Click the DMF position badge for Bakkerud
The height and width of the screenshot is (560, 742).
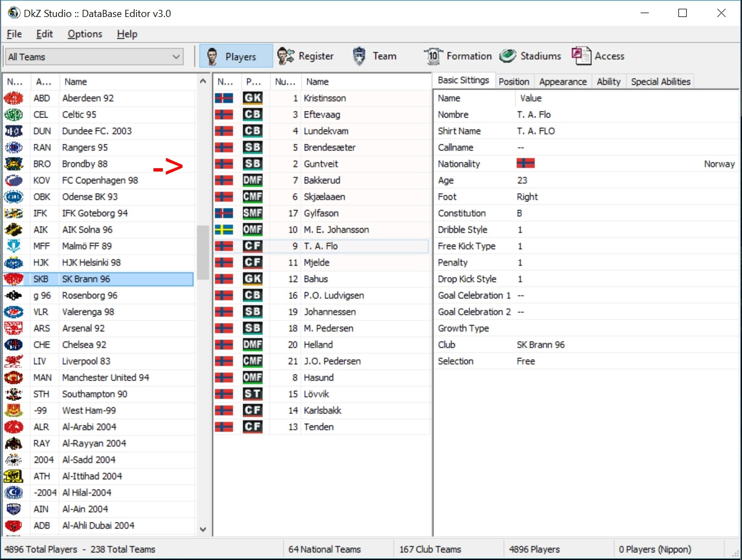[x=253, y=180]
